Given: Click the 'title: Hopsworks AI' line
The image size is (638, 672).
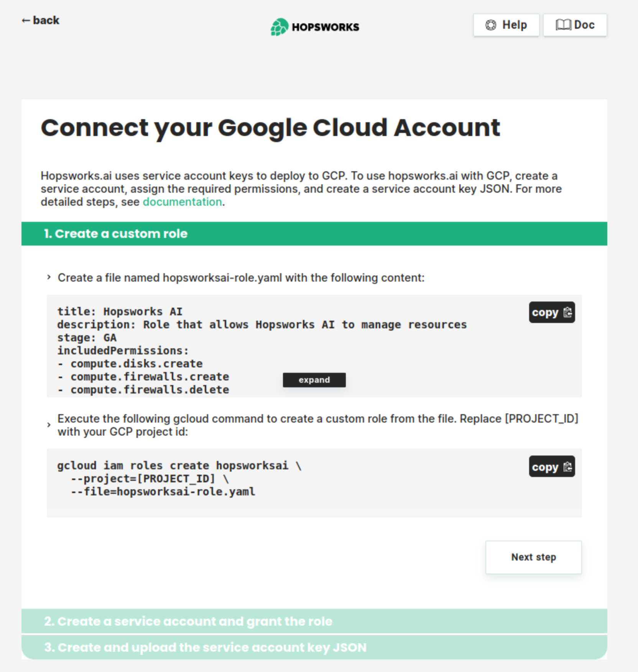Looking at the screenshot, I should [x=120, y=311].
